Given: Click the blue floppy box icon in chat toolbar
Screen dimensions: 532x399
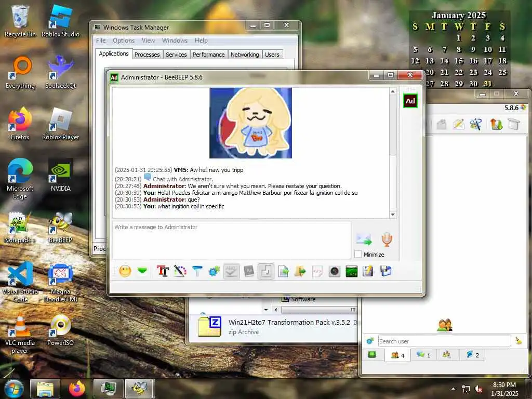Looking at the screenshot, I should (386, 271).
